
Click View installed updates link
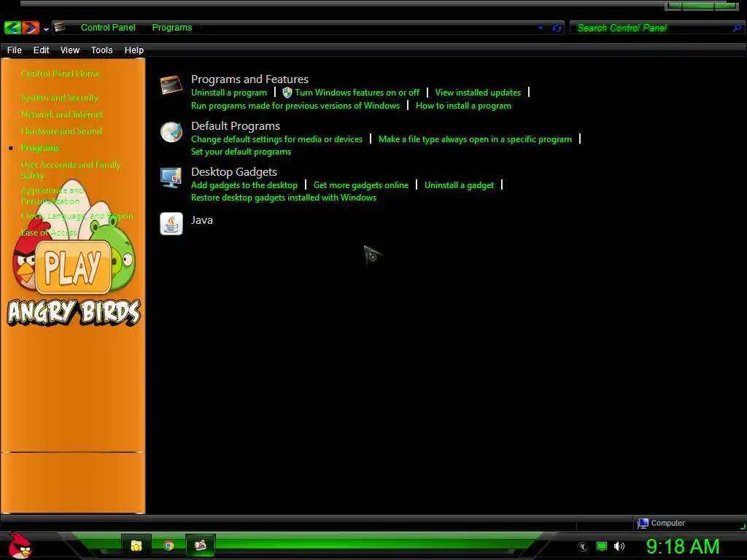pyautogui.click(x=478, y=93)
